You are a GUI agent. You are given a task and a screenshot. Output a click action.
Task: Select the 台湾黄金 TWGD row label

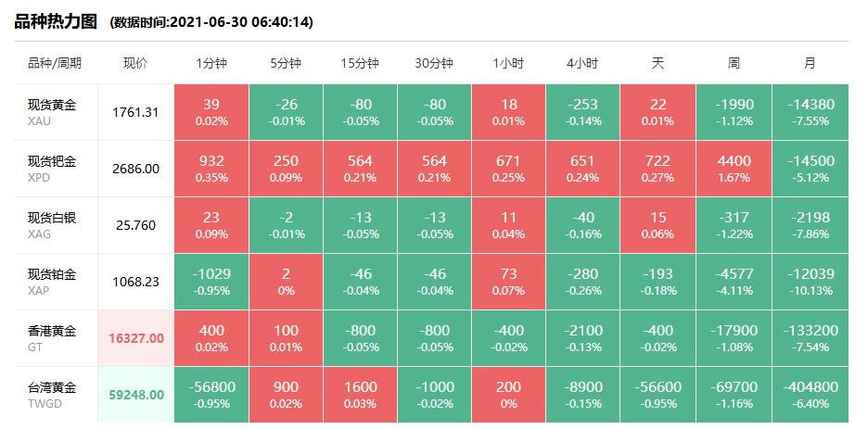pos(52,395)
